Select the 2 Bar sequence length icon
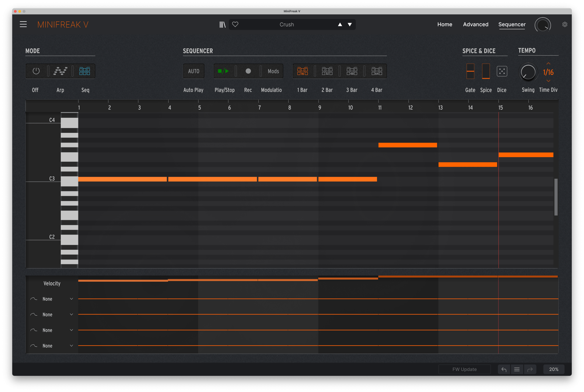Screen dimensions: 584x392 pos(327,71)
